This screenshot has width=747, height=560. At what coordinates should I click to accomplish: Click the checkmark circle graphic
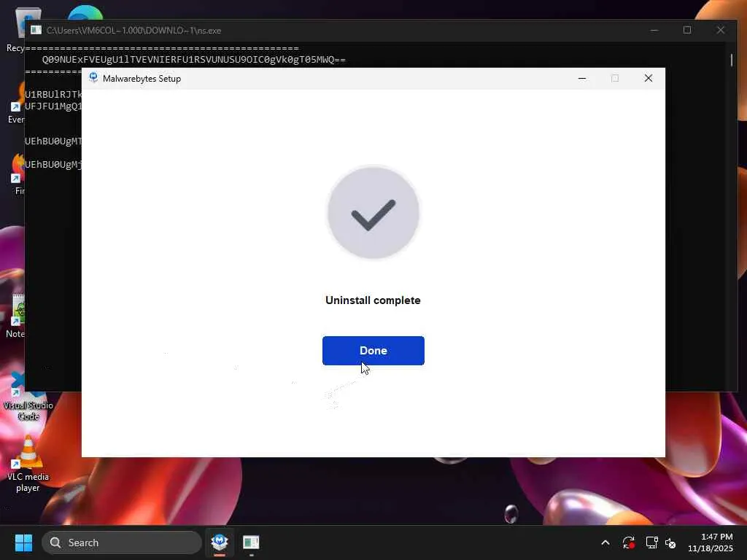click(x=373, y=212)
